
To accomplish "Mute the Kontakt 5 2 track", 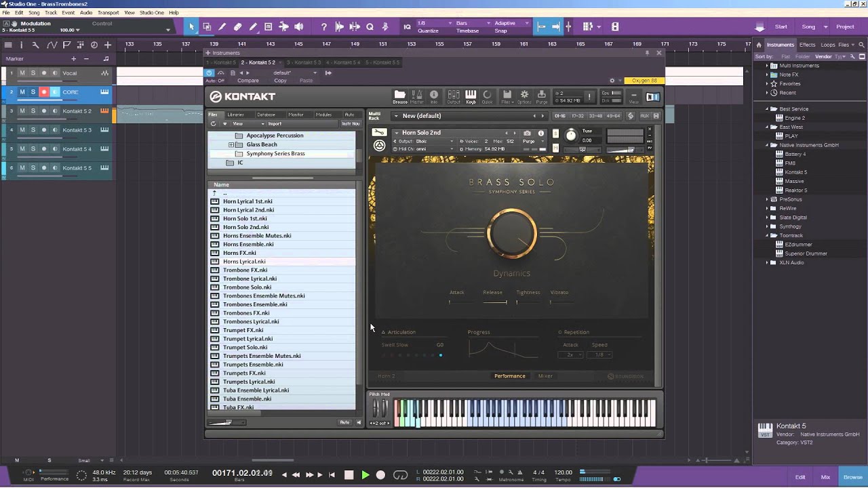I will (x=22, y=111).
